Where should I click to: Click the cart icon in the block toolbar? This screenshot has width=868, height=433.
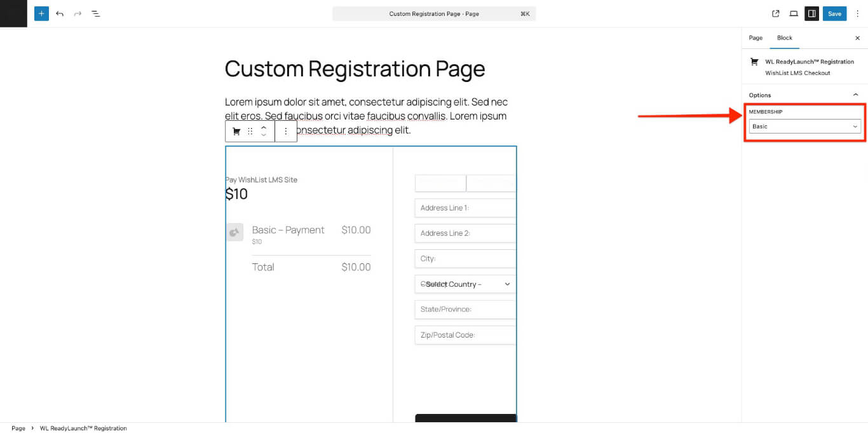[x=236, y=131]
